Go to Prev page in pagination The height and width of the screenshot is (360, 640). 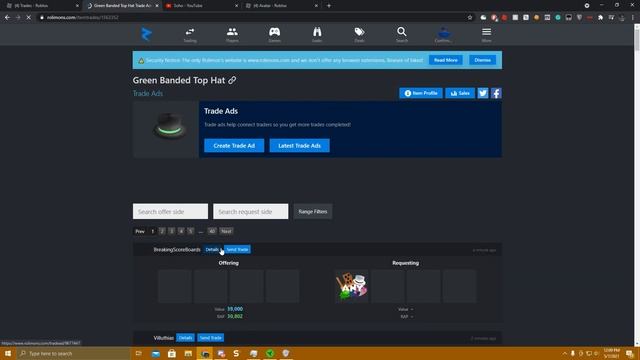140,231
